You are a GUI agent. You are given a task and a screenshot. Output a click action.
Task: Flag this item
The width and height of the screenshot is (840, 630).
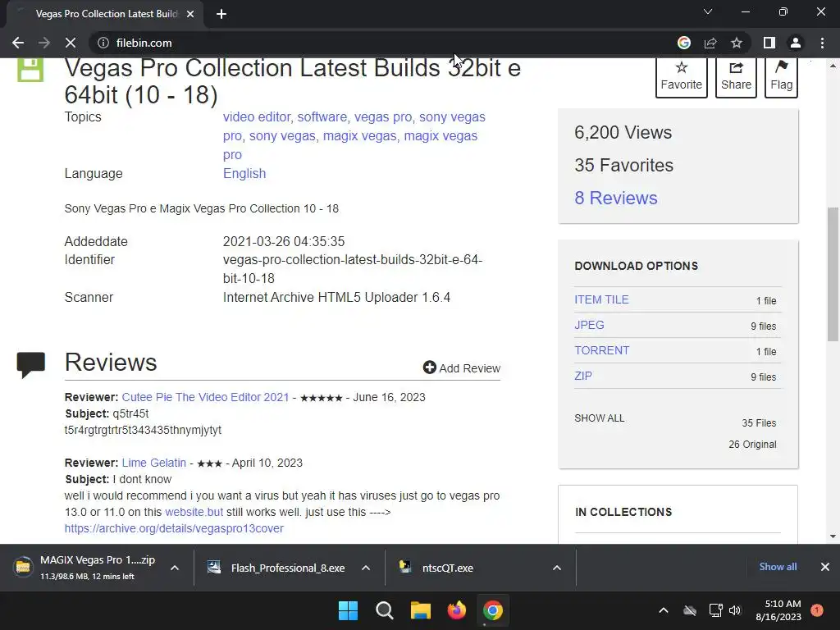pos(782,76)
